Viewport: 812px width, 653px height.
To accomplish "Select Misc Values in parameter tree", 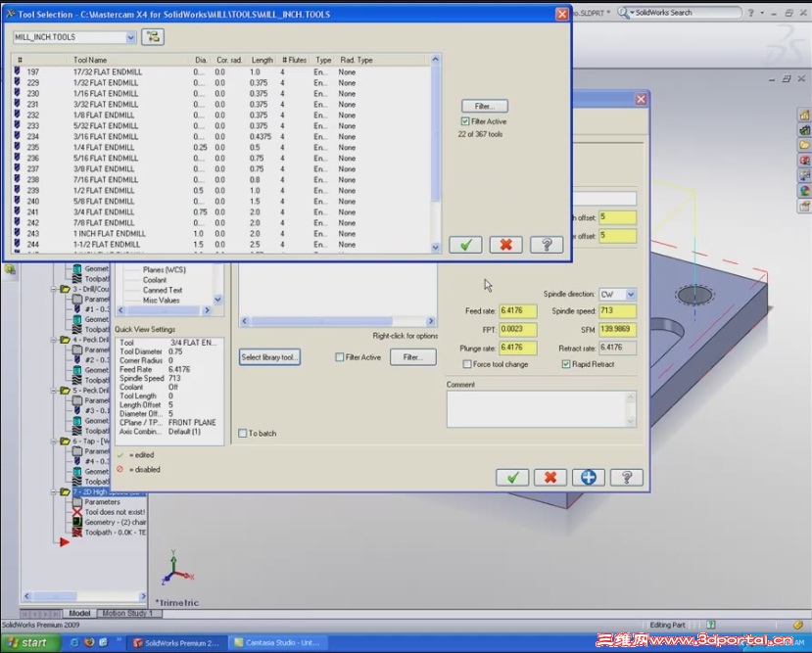I will point(161,301).
